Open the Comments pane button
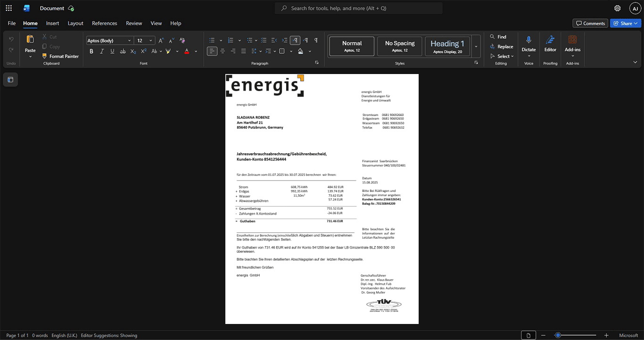 [590, 23]
